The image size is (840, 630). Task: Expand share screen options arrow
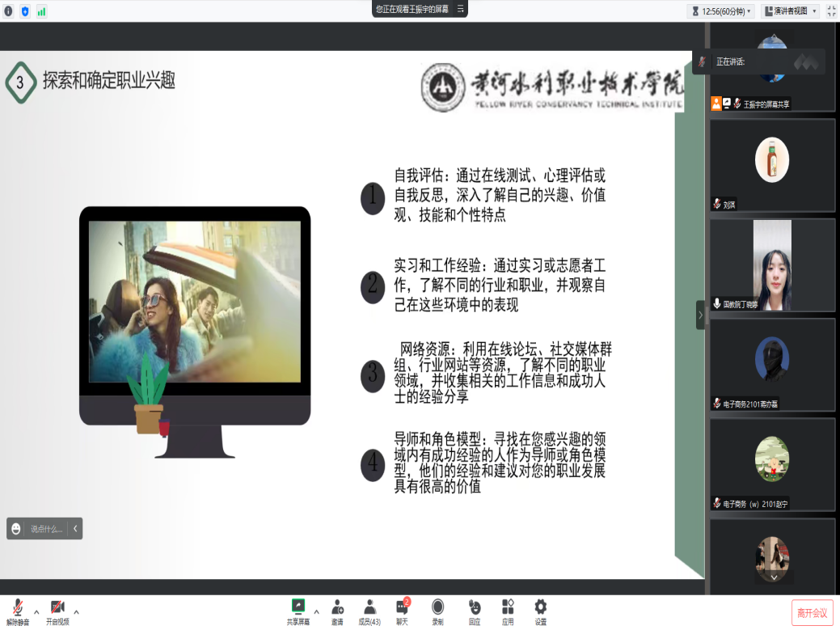pos(316,611)
